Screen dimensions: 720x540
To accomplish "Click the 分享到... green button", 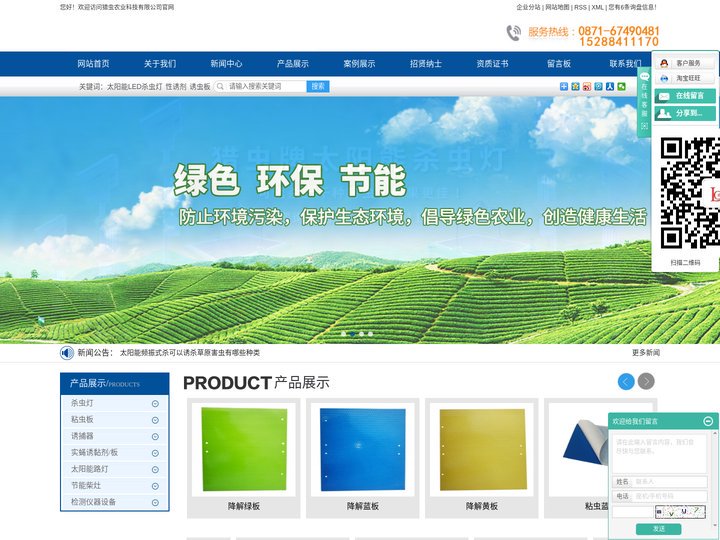I will click(x=685, y=113).
